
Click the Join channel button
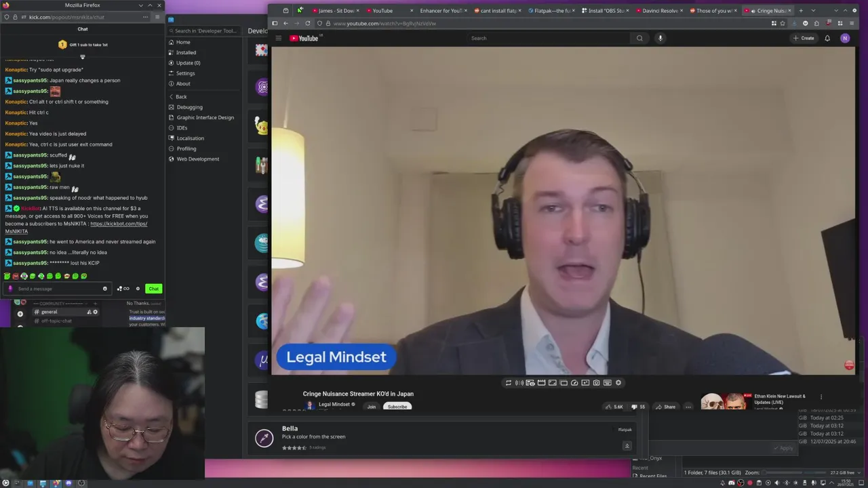click(x=372, y=407)
